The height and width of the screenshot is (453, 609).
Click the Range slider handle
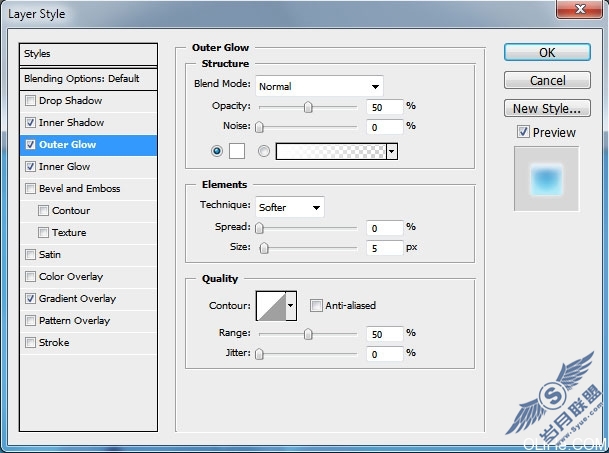308,334
